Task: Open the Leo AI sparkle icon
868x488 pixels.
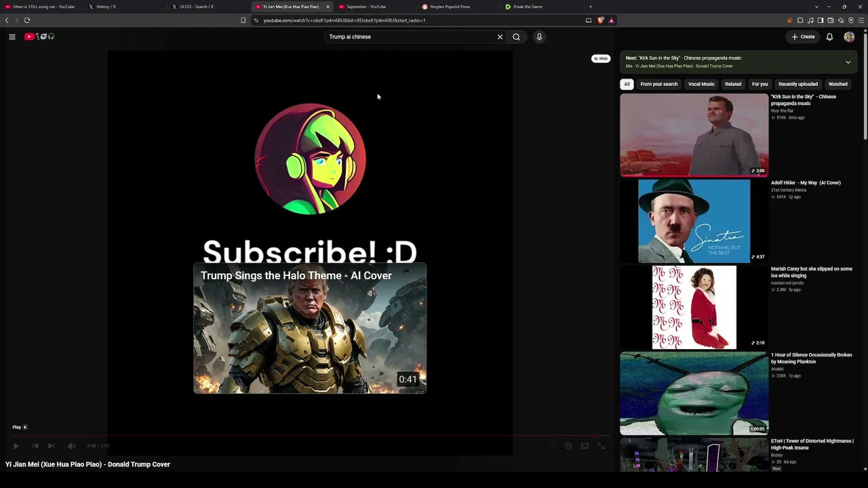Action: click(841, 20)
